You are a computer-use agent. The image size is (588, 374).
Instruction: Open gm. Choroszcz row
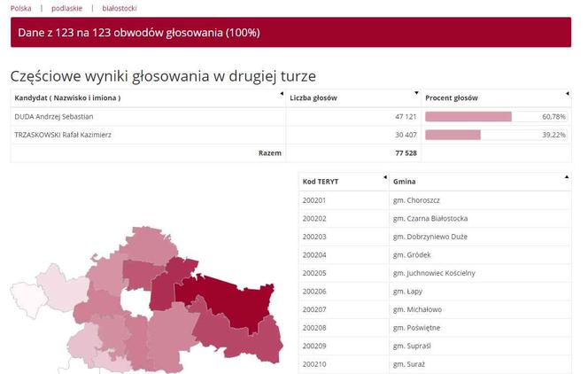coord(435,200)
